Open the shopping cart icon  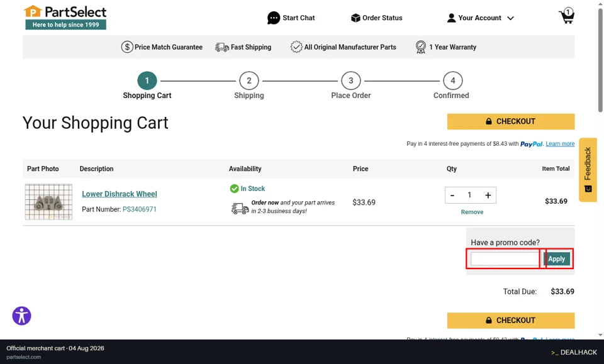pos(567,15)
